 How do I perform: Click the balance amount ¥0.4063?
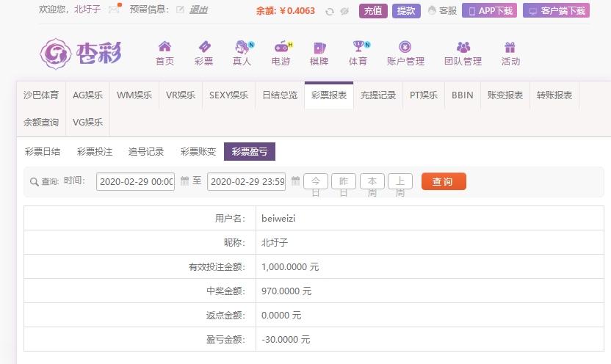(297, 11)
